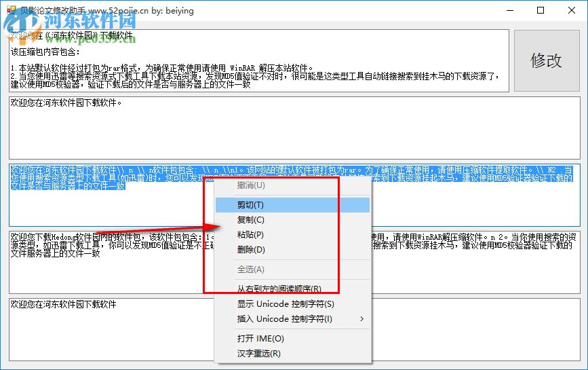Click the second text box reading 欢迎您在河东软件园下载软件。
The height and width of the screenshot is (370, 588).
(x=294, y=128)
